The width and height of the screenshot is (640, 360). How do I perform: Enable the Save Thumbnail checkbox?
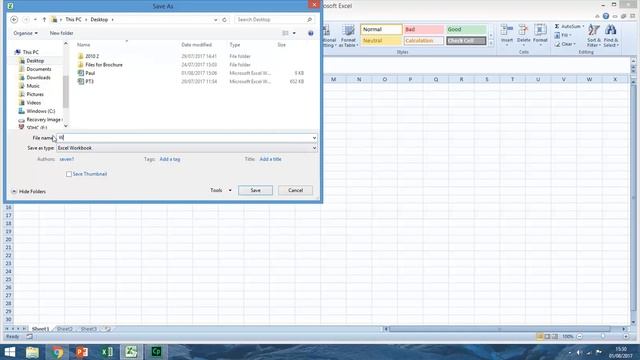[69, 174]
